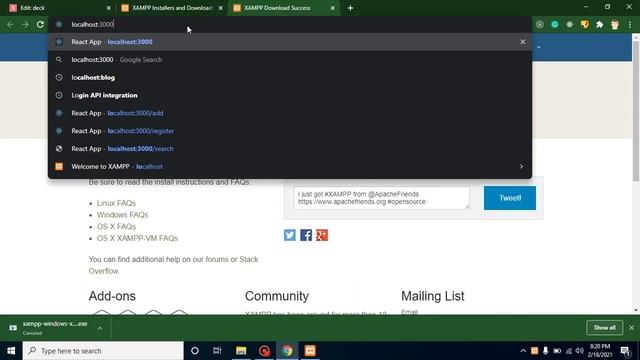
Task: Close the XAMPP Download Success tab
Action: tap(332, 8)
